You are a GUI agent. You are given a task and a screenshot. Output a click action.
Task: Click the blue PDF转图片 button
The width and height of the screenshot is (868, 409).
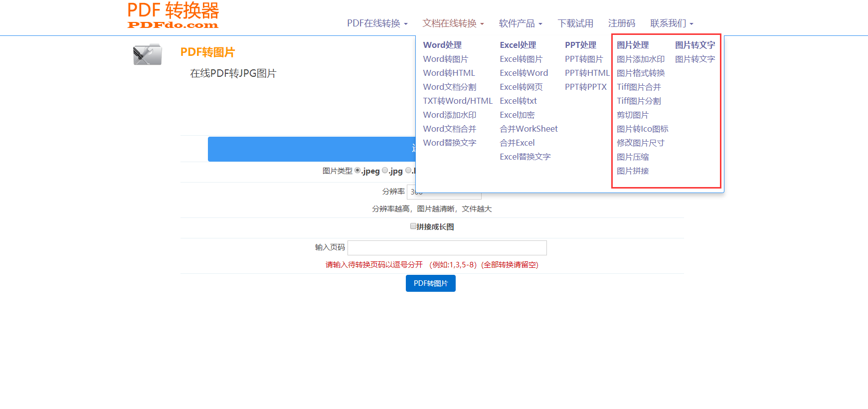(431, 283)
